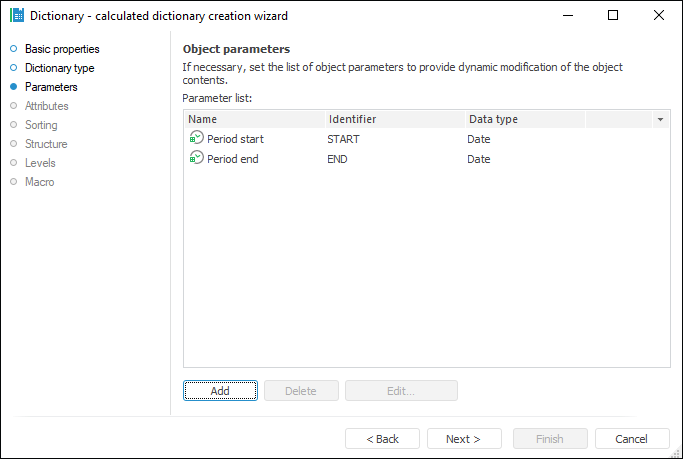Click the Period end parameter icon
683x459 pixels.
(196, 159)
